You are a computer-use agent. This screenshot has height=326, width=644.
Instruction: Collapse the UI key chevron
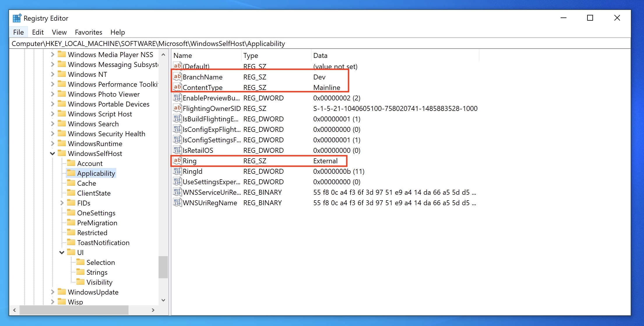pyautogui.click(x=62, y=252)
